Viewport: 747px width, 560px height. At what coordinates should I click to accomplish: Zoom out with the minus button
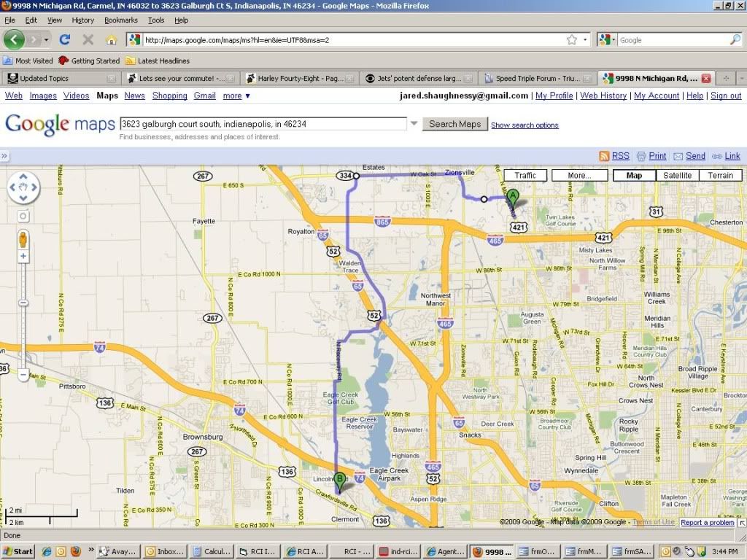(x=23, y=375)
